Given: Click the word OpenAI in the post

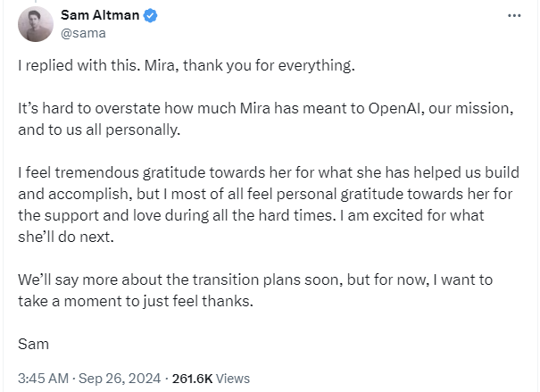Looking at the screenshot, I should click(x=395, y=109).
